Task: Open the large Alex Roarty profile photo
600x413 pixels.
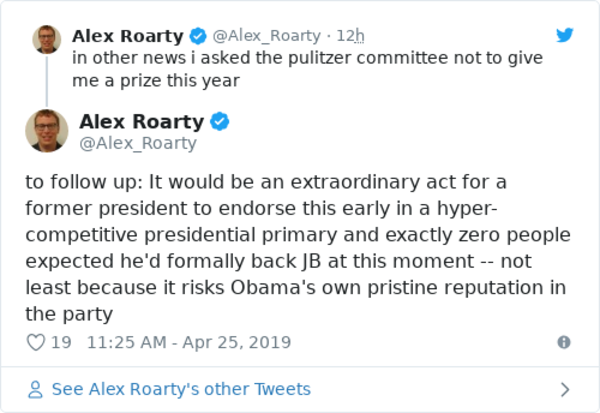Action: click(46, 131)
